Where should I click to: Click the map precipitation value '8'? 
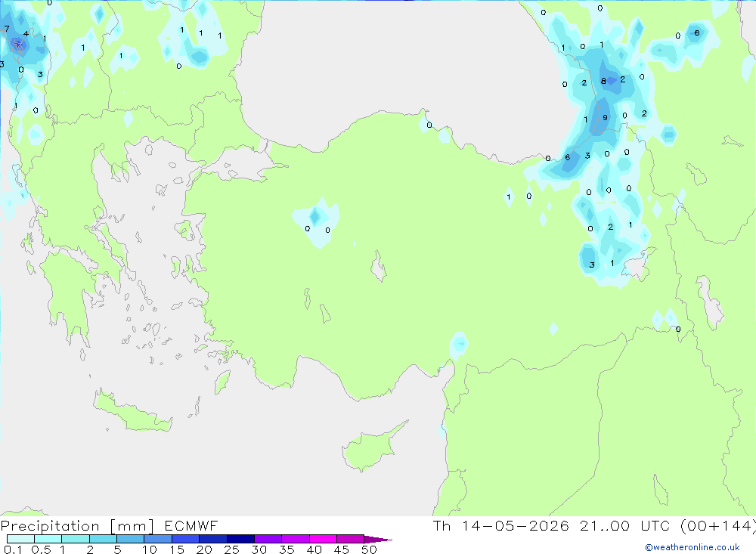(603, 81)
